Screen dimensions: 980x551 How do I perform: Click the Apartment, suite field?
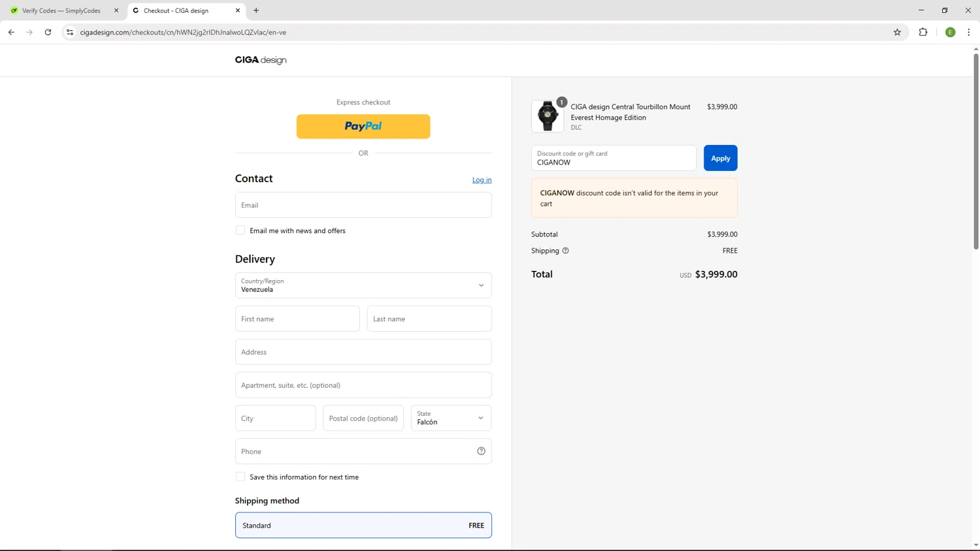pos(363,385)
